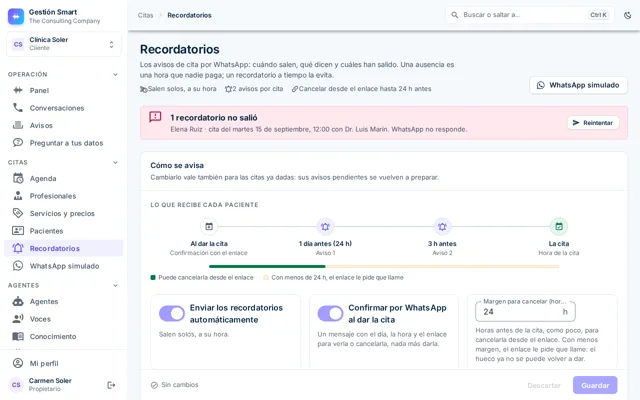640x400 pixels.
Task: Click the Reintentar button
Action: 593,122
